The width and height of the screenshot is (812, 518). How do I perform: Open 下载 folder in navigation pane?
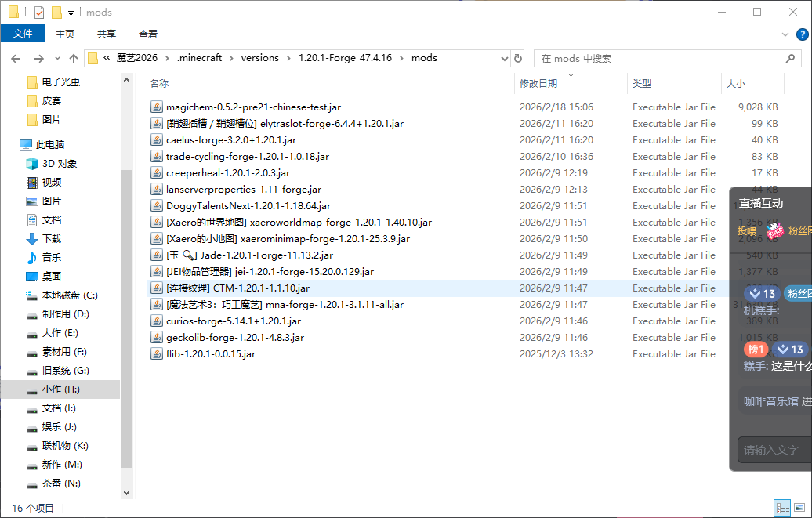click(x=51, y=239)
